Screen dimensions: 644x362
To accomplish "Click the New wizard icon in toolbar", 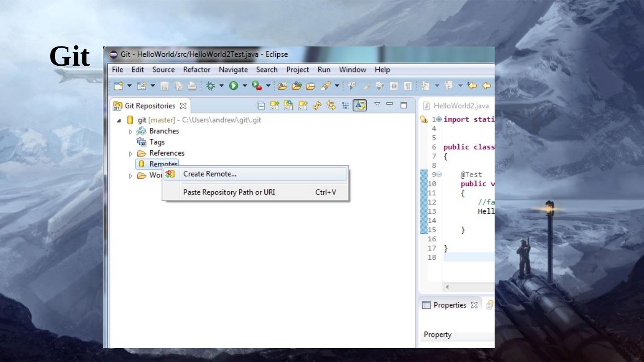I will tap(118, 86).
